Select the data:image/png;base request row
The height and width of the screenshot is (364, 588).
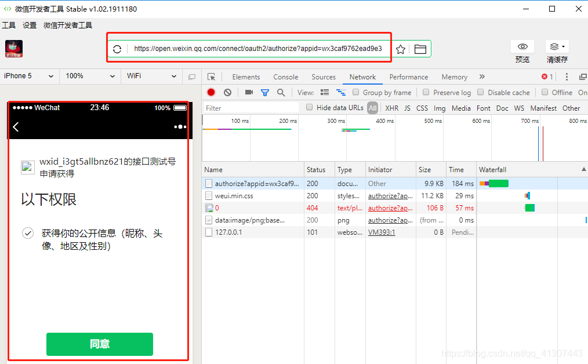coord(395,220)
